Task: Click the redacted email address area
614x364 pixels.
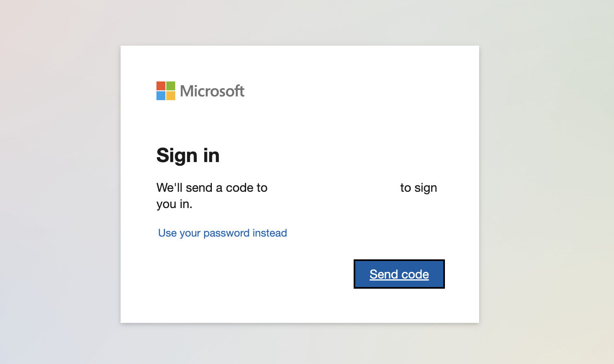Action: [334, 188]
